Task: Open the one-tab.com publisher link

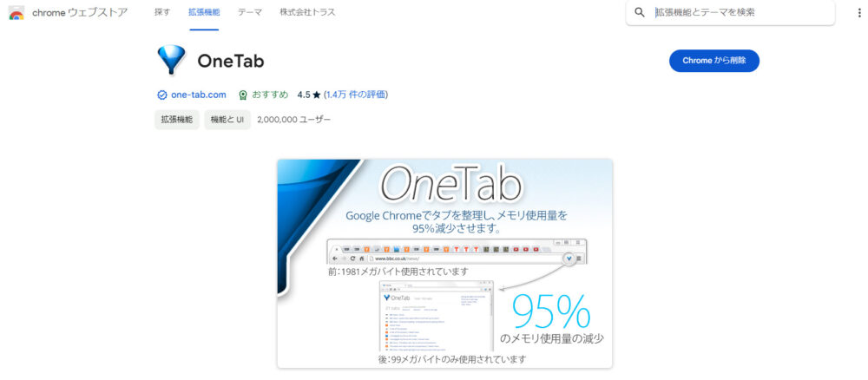Action: tap(199, 95)
